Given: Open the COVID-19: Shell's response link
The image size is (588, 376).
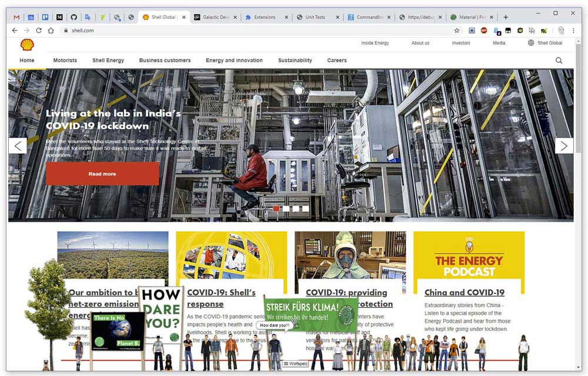Looking at the screenshot, I should point(221,298).
